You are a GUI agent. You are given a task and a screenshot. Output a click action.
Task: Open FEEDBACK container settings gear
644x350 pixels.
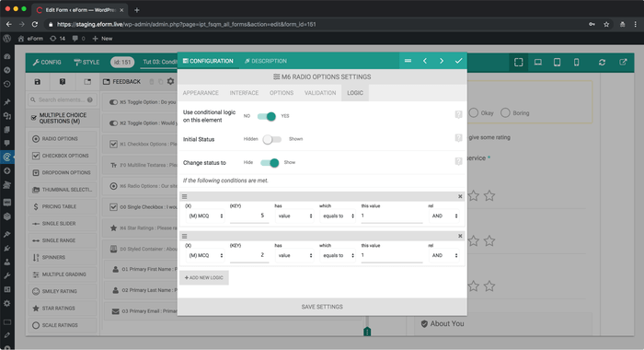(170, 81)
